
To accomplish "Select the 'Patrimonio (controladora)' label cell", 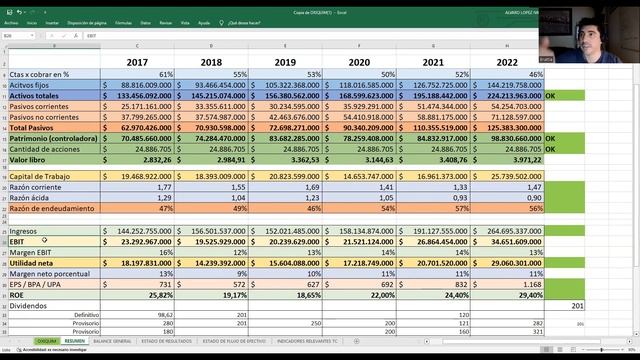I will (x=54, y=138).
